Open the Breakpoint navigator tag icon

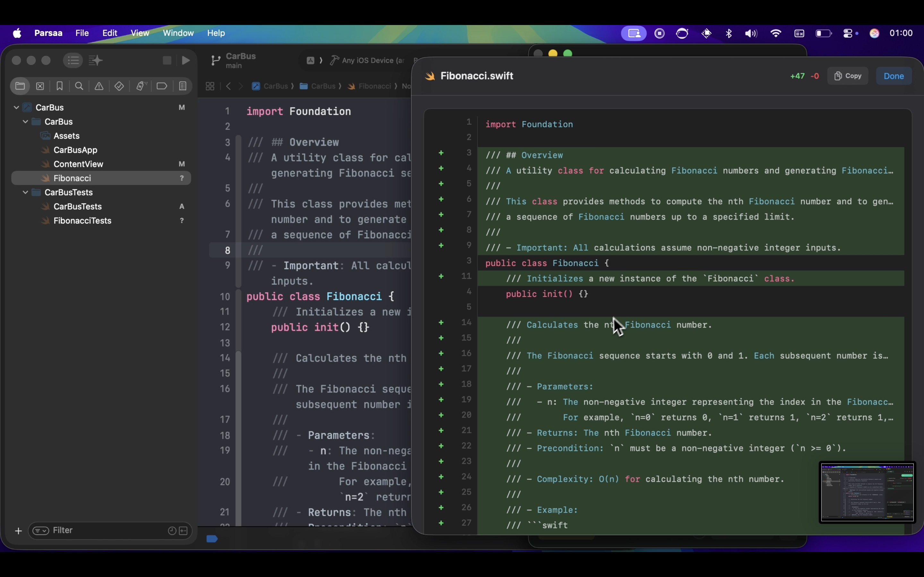[x=162, y=86]
